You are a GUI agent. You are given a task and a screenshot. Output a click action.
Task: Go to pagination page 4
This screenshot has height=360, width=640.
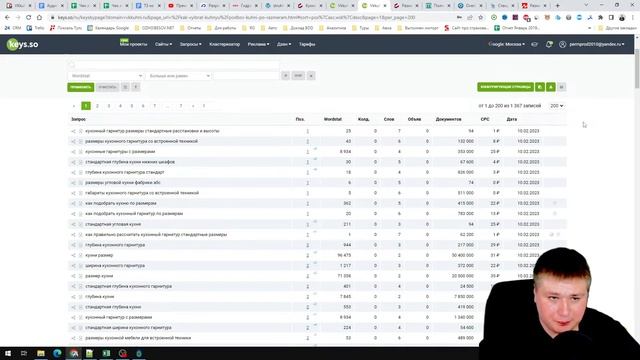[120, 106]
